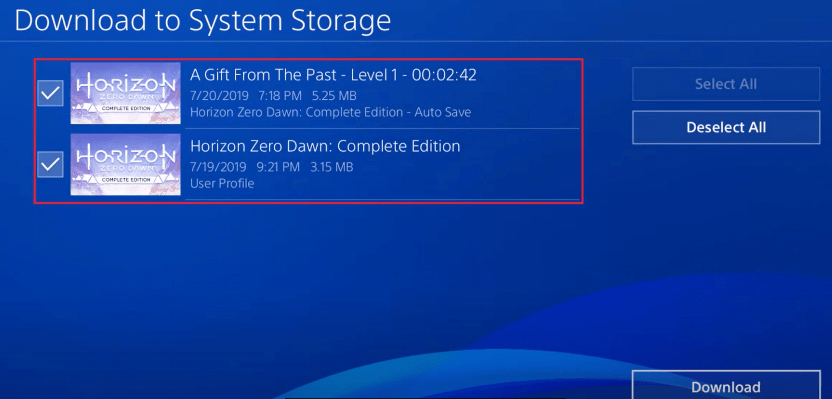Click the Download to System Storage heading
Screen dimensions: 832x399
point(203,21)
